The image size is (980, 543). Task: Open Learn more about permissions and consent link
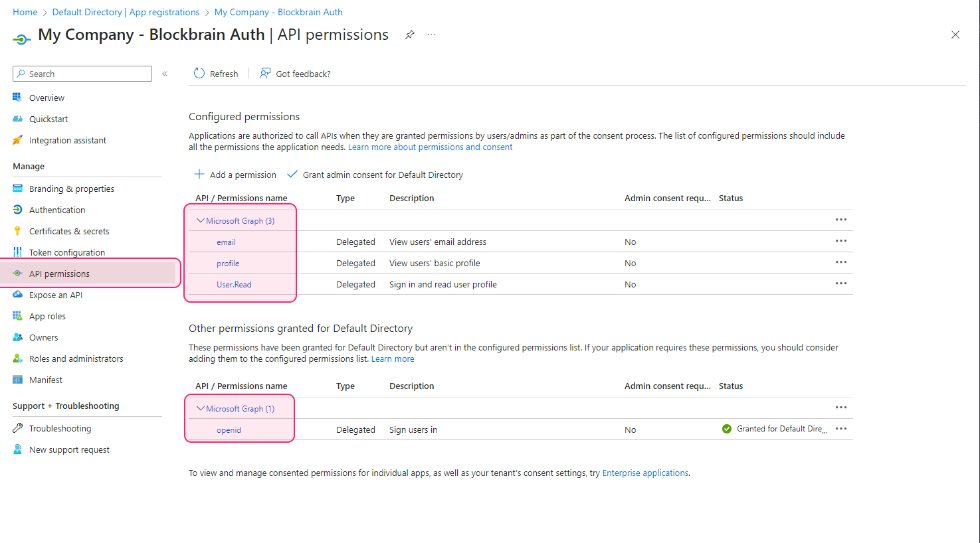[431, 147]
